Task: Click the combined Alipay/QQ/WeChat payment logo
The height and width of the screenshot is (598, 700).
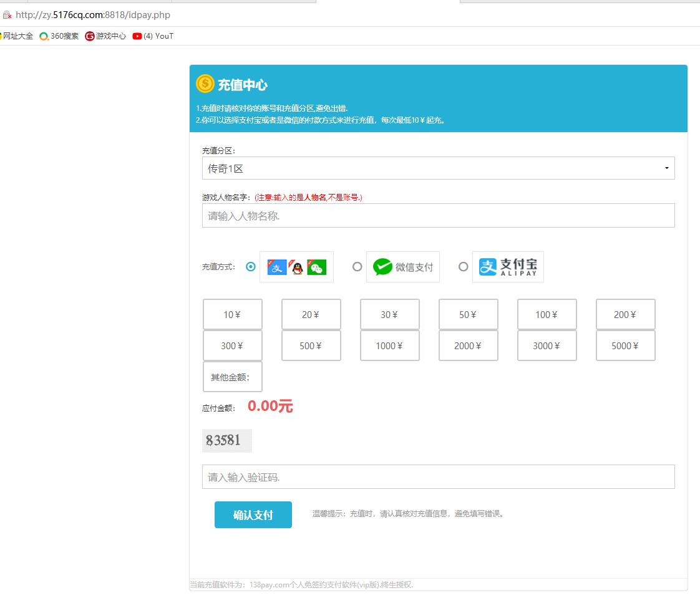Action: click(x=296, y=267)
